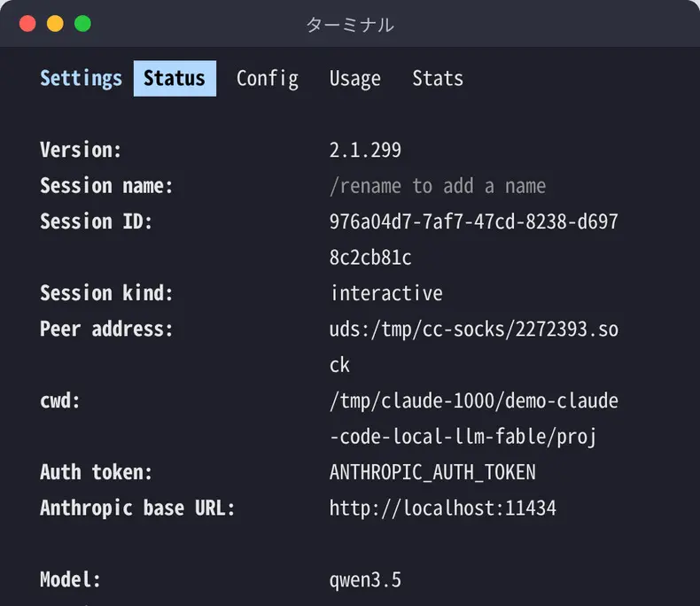This screenshot has width=700, height=606.
Task: Click the '/rename to add a name' hint
Action: (438, 186)
